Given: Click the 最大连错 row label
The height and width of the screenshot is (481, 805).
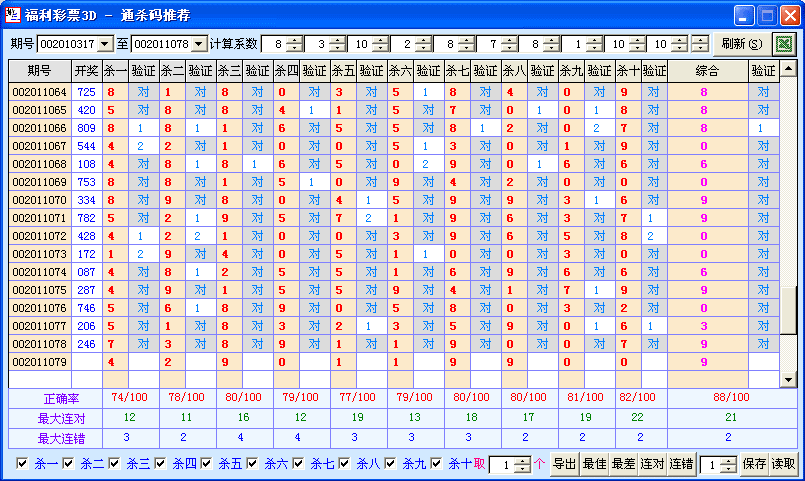Looking at the screenshot, I should [61, 438].
